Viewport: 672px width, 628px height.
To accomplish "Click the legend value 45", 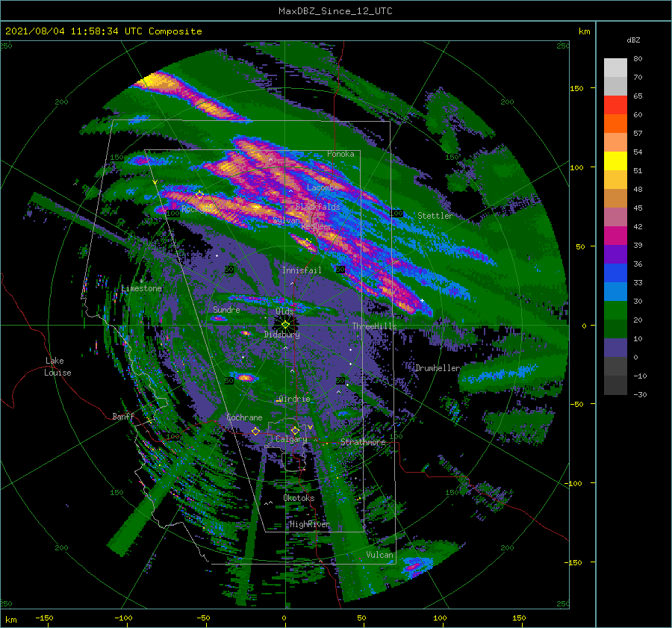I will click(x=638, y=208).
